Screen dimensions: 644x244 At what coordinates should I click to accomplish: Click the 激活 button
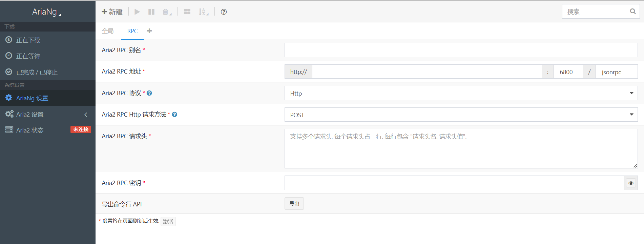168,222
